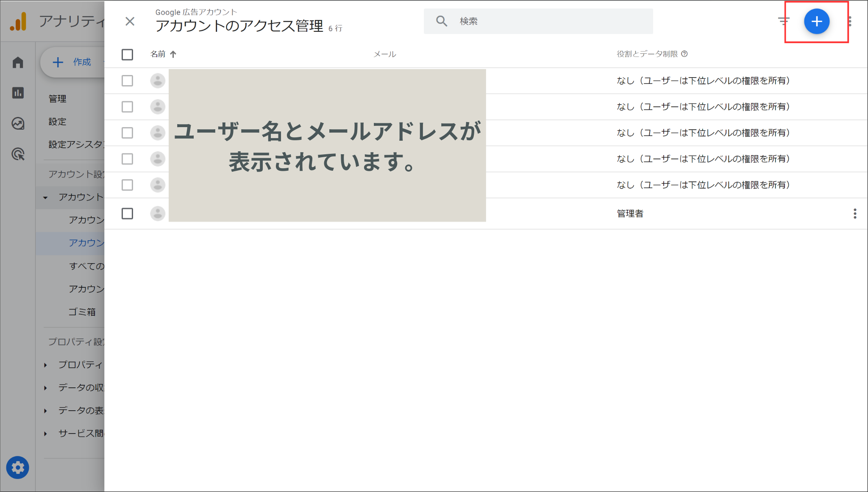Click the 役割とデータ制限 column header
The image size is (868, 492).
[647, 54]
